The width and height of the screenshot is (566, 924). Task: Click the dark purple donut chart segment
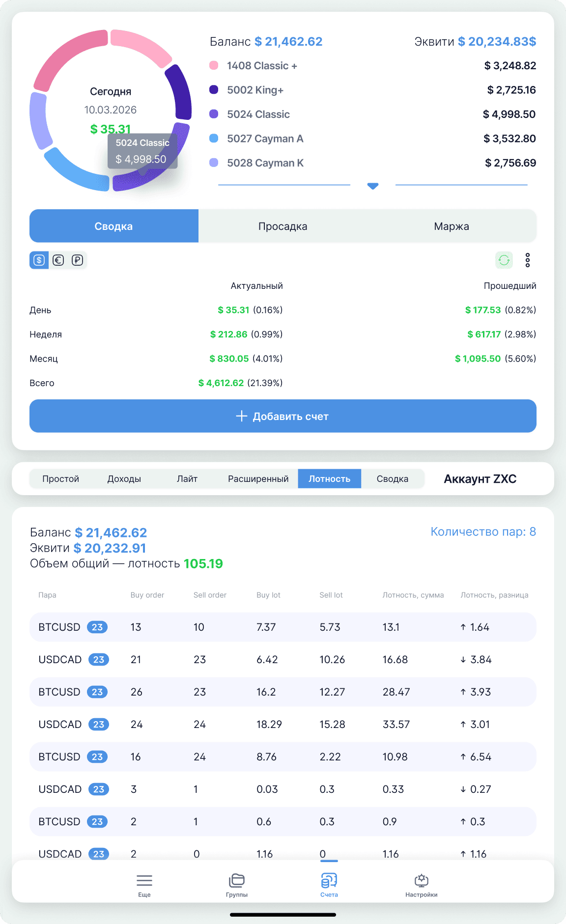click(179, 93)
